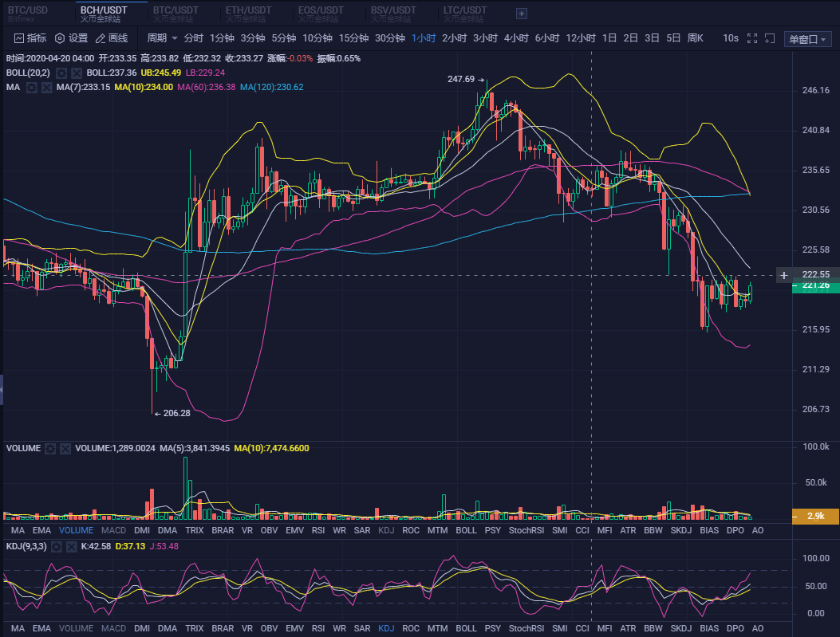Open MA indicator settings gear

tap(31, 87)
